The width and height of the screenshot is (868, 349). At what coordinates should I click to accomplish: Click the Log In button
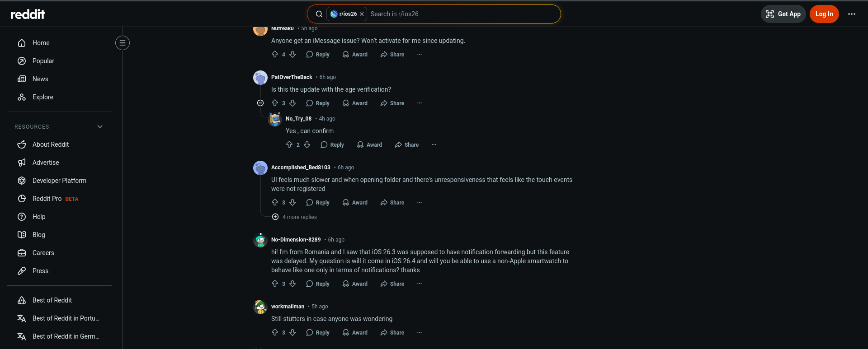(x=824, y=14)
